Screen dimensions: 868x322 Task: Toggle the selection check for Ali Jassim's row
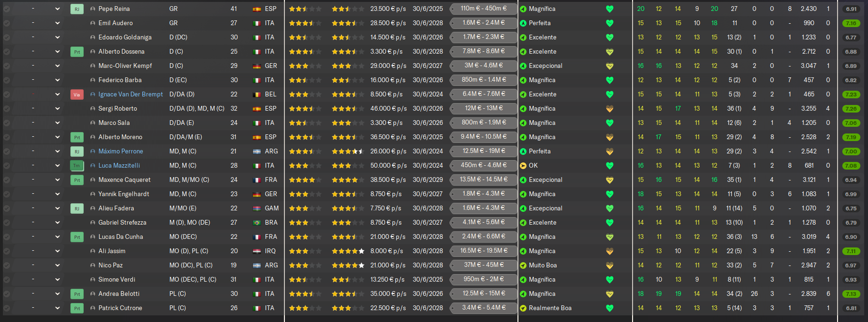[x=7, y=251]
